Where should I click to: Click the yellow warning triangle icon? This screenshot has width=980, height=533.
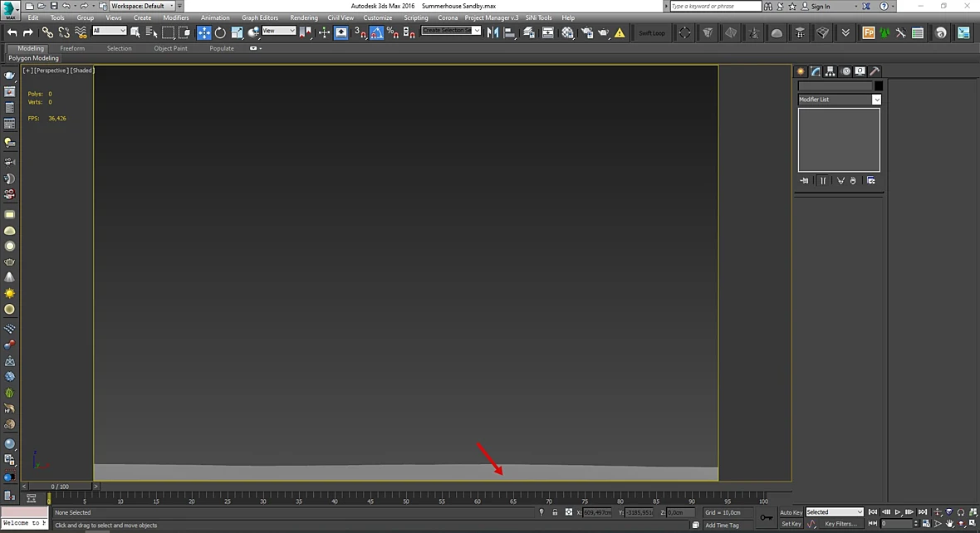point(620,32)
